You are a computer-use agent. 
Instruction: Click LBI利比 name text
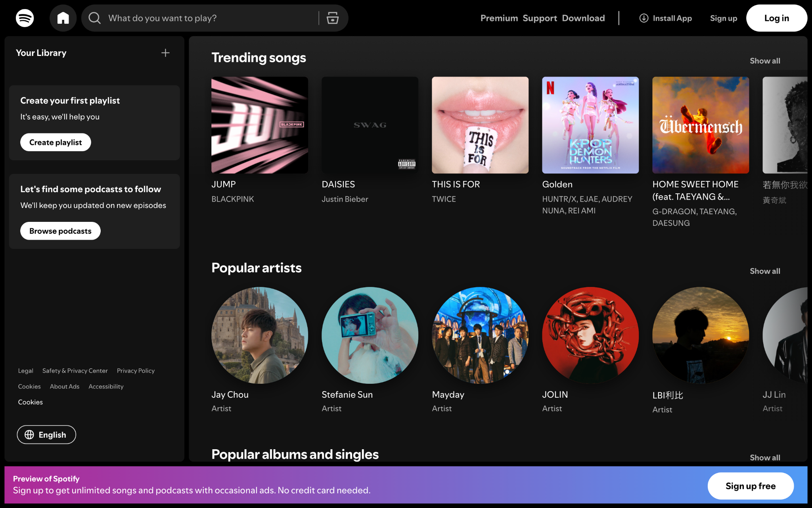click(668, 395)
